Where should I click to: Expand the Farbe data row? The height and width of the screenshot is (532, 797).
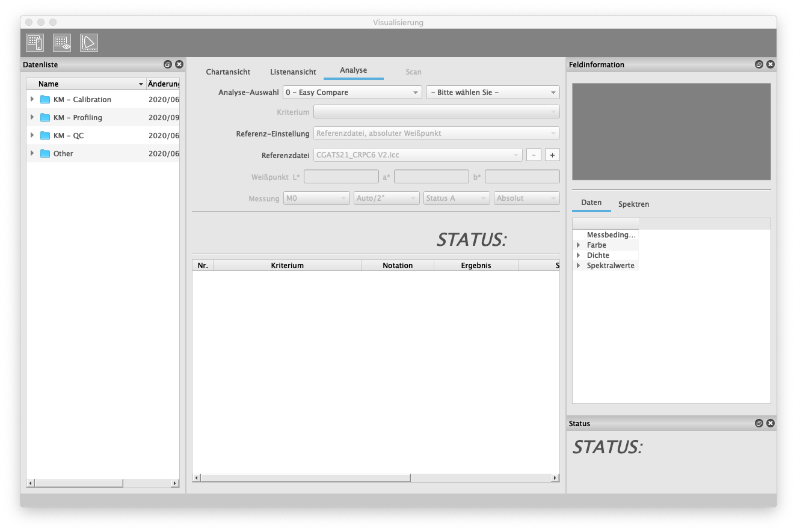click(579, 245)
